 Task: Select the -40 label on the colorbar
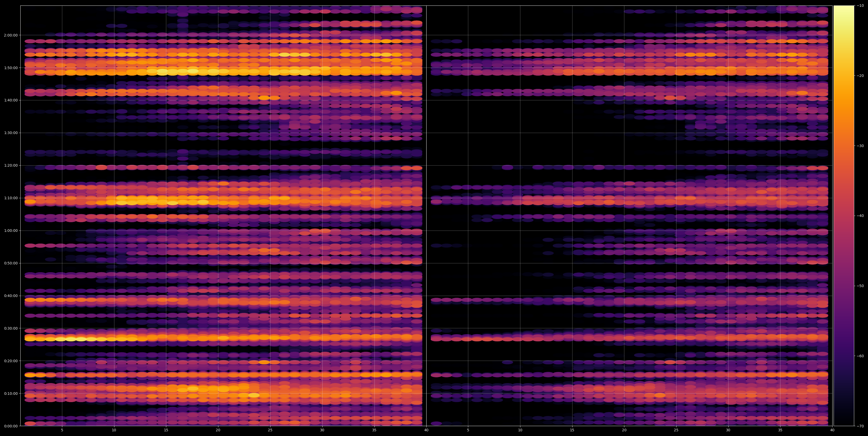click(860, 216)
